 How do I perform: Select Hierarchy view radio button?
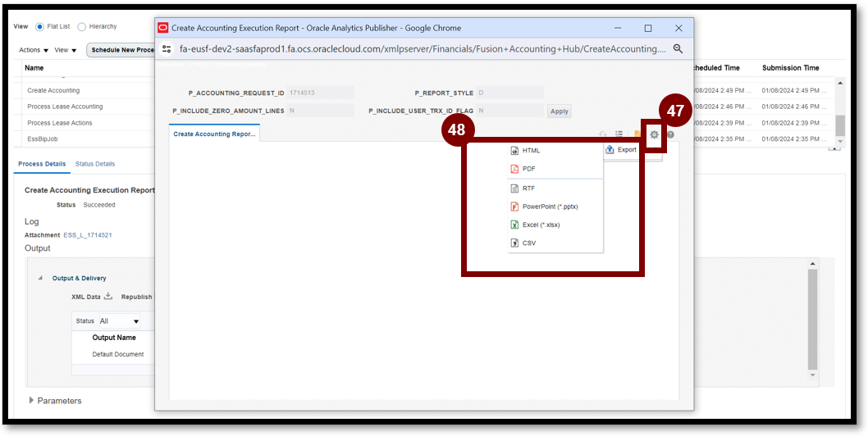point(81,26)
